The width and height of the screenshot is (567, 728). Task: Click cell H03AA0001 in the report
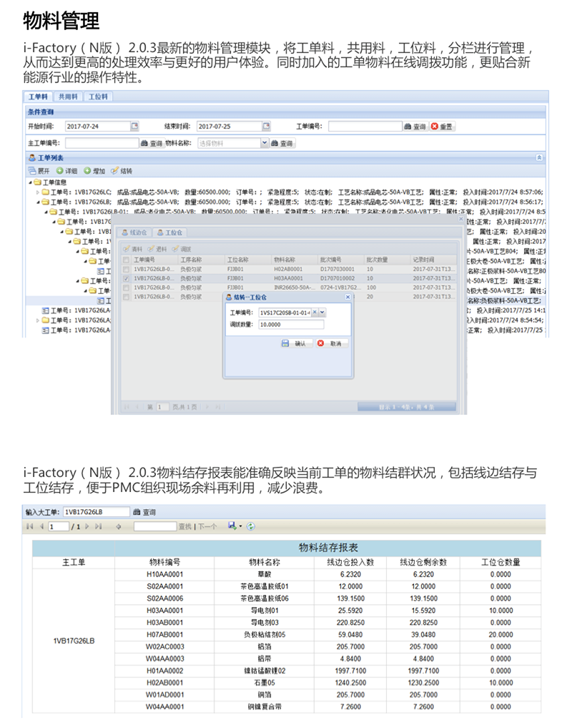(164, 611)
